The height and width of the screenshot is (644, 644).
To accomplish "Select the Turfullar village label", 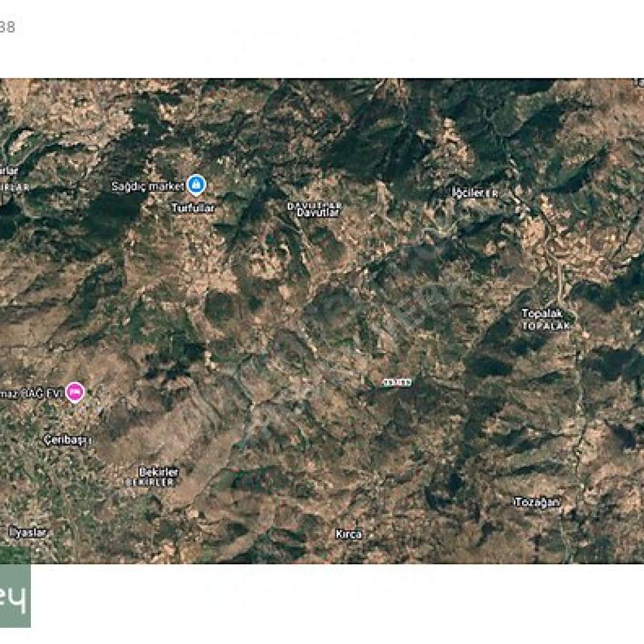I will click(x=193, y=208).
